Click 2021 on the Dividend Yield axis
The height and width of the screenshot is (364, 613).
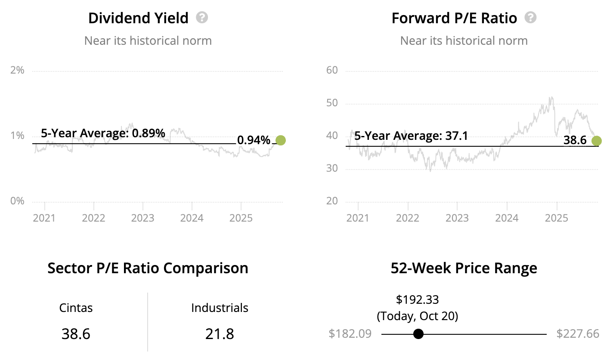(x=44, y=218)
